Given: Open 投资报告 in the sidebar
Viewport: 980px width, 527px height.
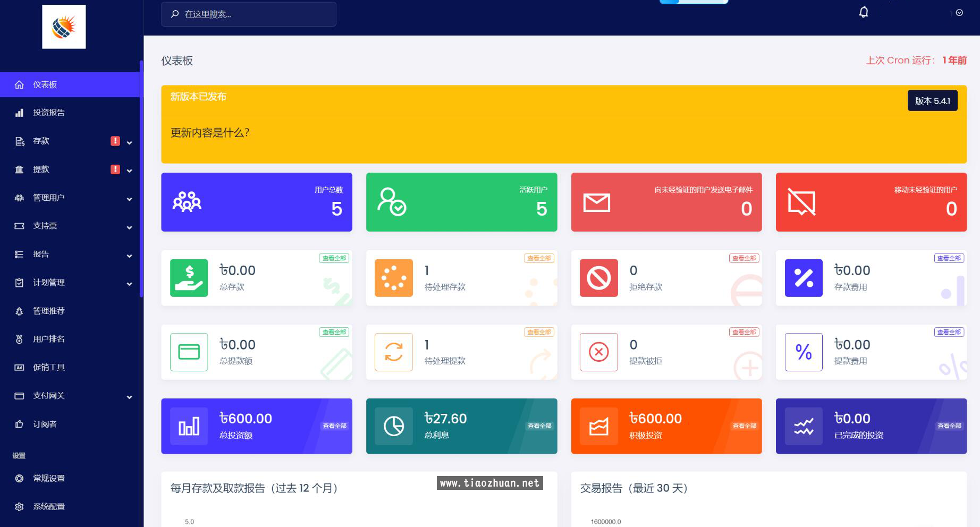Looking at the screenshot, I should pos(70,113).
